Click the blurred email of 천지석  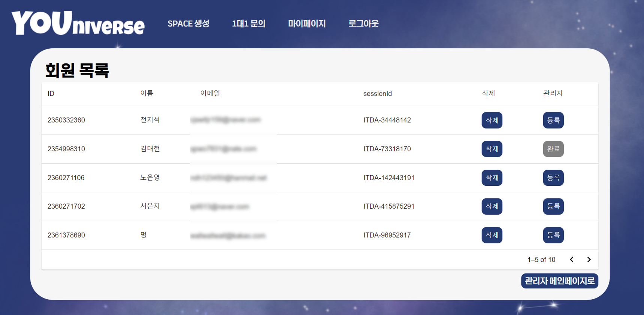pos(226,120)
